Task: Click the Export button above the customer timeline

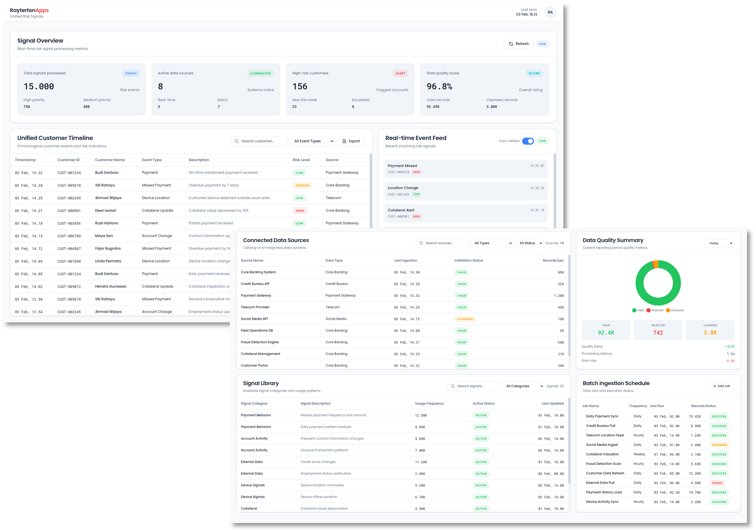Action: click(x=351, y=141)
